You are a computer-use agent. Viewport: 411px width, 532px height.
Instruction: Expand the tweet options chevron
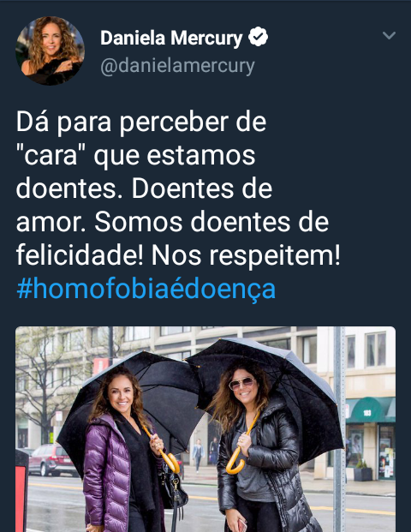[x=389, y=35]
